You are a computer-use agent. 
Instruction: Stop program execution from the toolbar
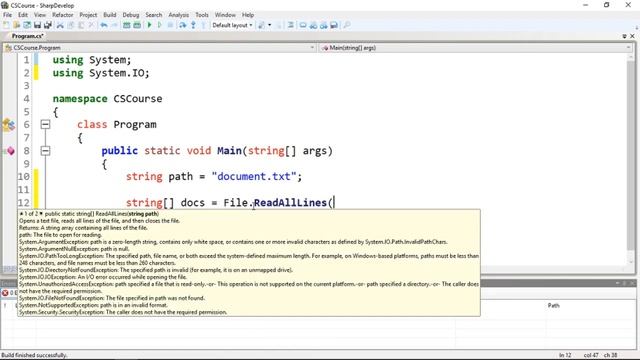[170, 25]
